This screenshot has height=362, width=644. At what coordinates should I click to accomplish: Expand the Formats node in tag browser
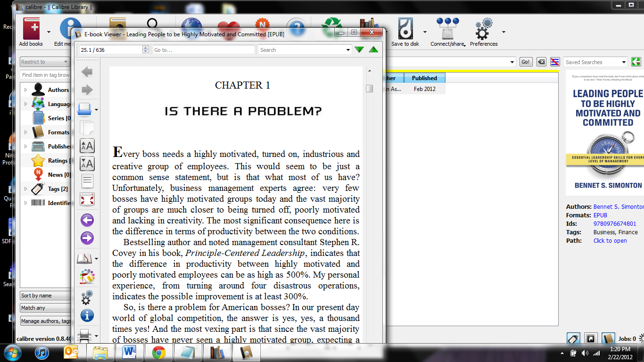point(25,132)
